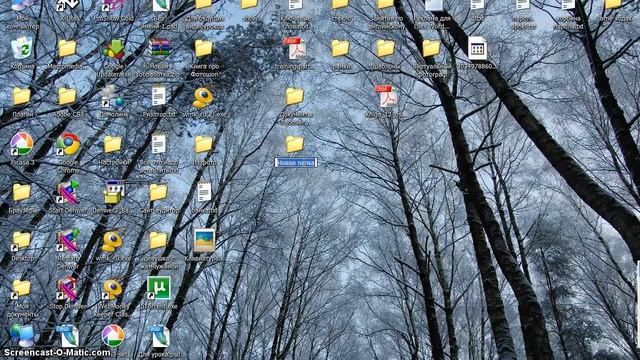Open the Из фото folder
The height and width of the screenshot is (360, 640).
click(x=204, y=144)
